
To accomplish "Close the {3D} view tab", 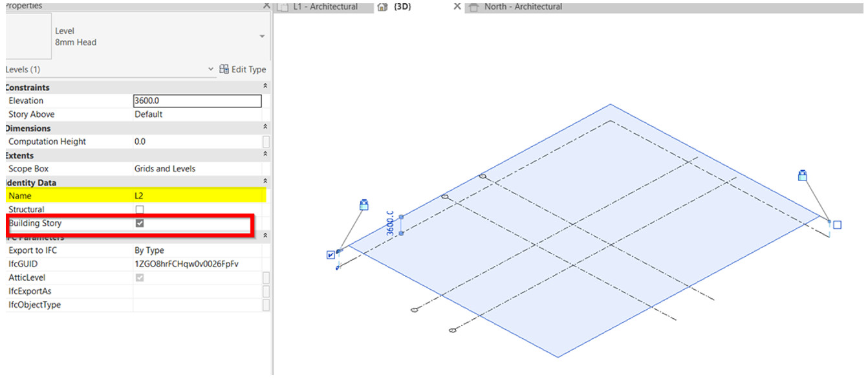I will point(457,6).
